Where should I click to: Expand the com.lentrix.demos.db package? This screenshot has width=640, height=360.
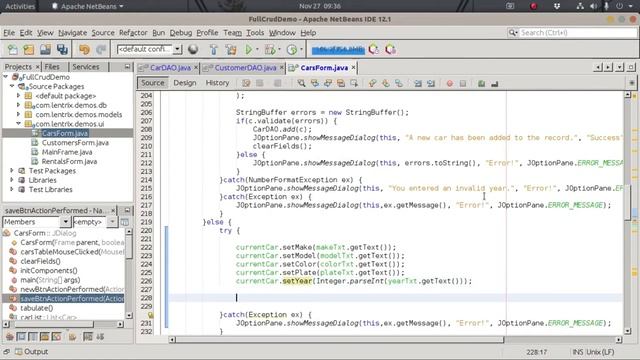coord(18,105)
